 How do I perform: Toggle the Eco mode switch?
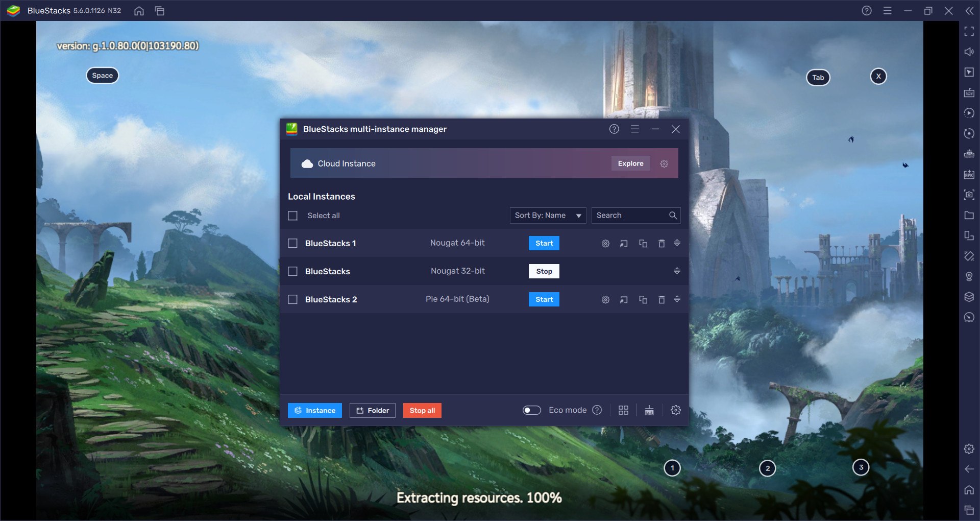[x=531, y=410]
